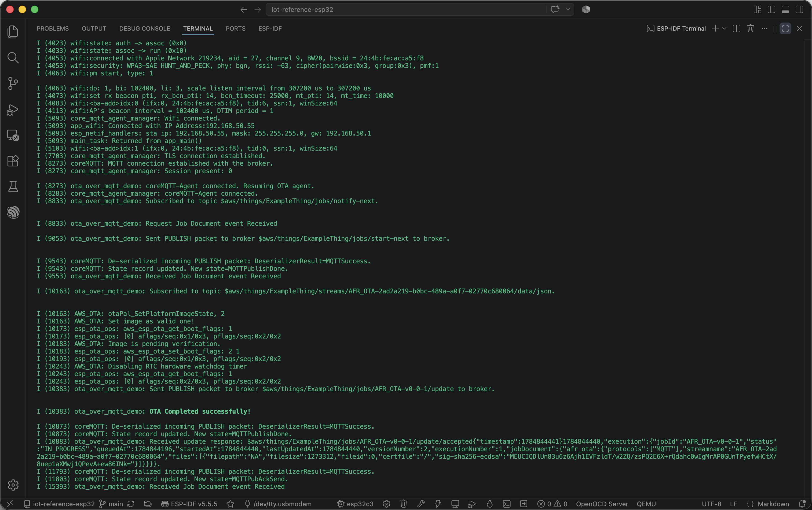Run ESP-IDF full clean trash icon in status bar

[404, 504]
